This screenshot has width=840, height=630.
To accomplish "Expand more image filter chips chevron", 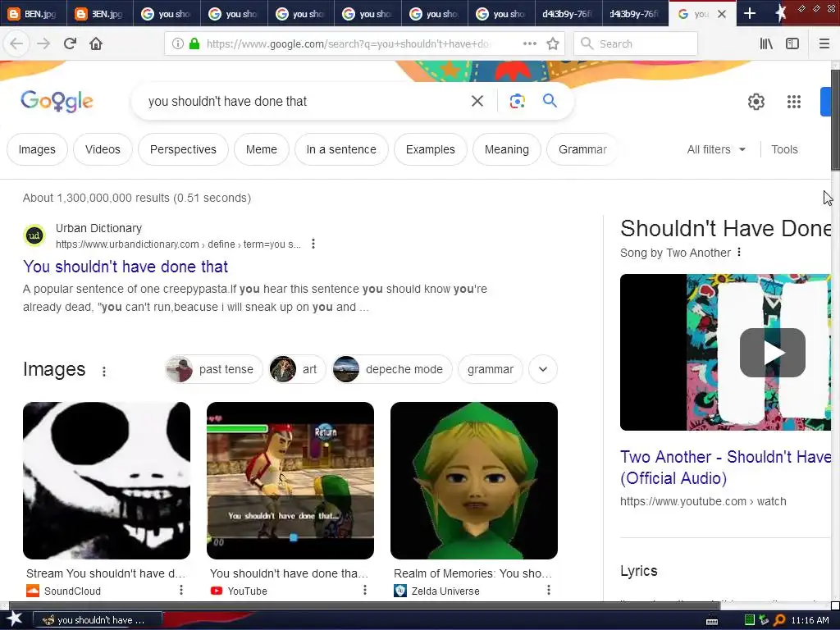I will 543,369.
